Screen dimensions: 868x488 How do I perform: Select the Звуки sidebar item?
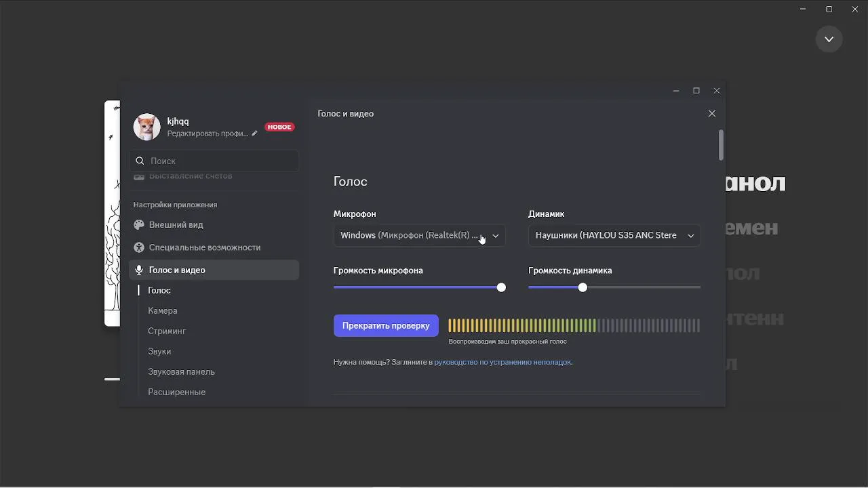coord(159,351)
